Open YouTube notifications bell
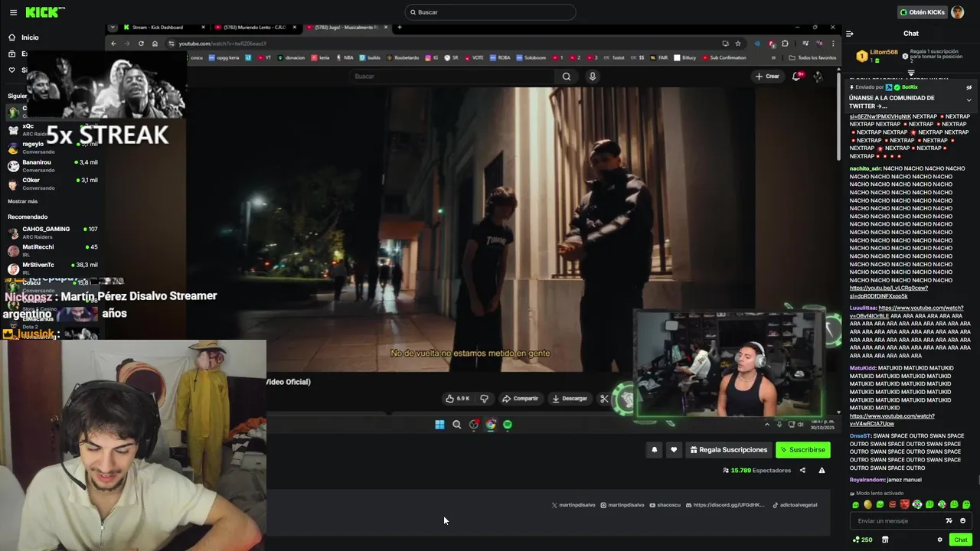Viewport: 980px width, 551px height. click(x=796, y=77)
